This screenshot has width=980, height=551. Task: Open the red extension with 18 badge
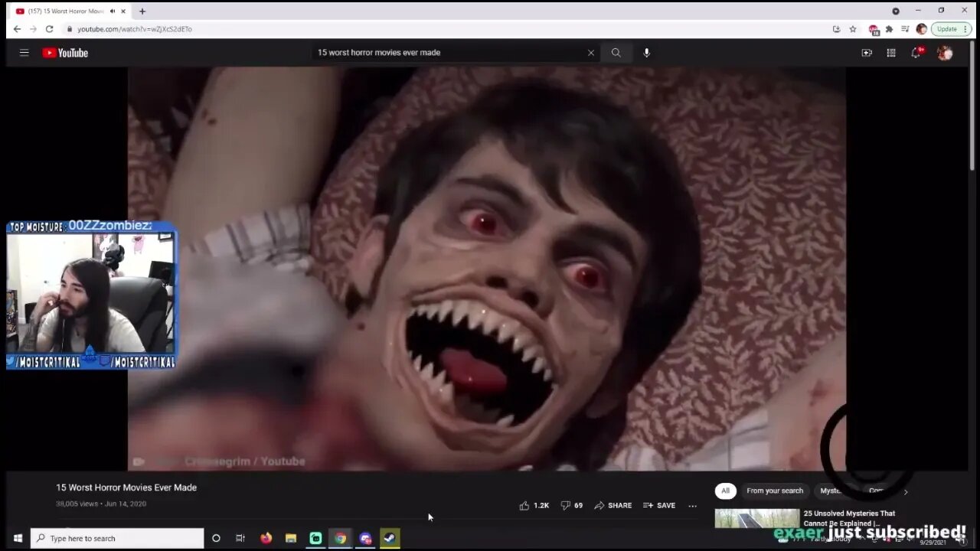tap(874, 29)
